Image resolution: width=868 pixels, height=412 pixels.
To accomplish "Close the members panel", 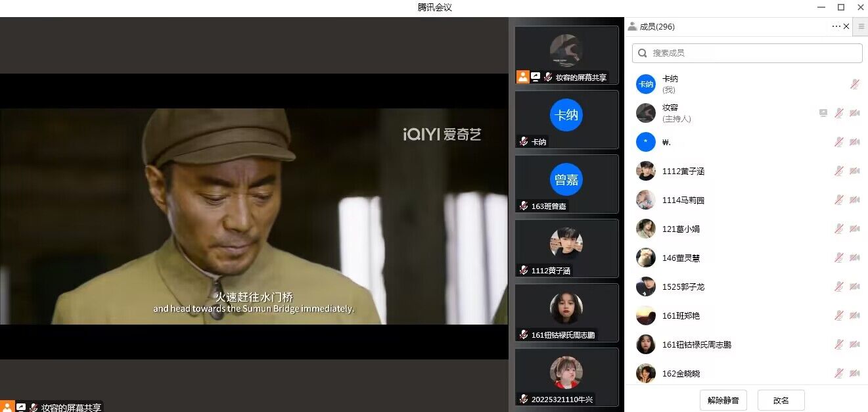I will click(846, 26).
